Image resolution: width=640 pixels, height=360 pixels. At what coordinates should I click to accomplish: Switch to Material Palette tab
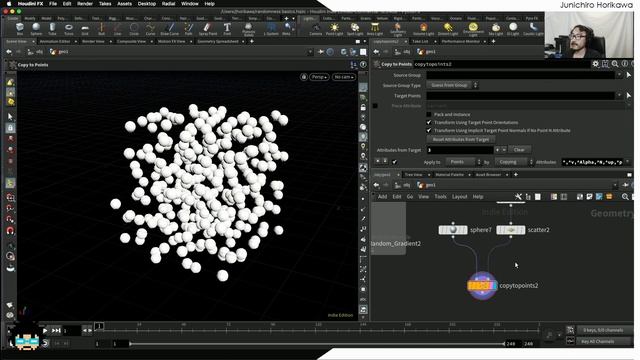point(449,175)
